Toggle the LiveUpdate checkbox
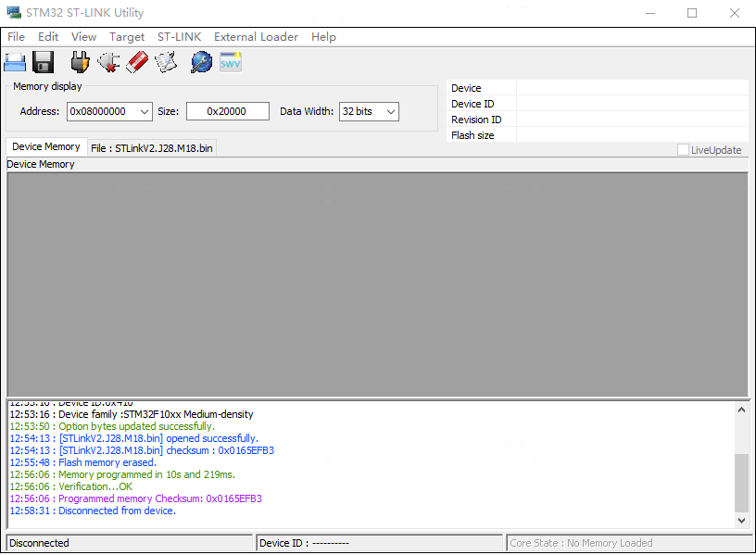The width and height of the screenshot is (756, 555). tap(683, 150)
